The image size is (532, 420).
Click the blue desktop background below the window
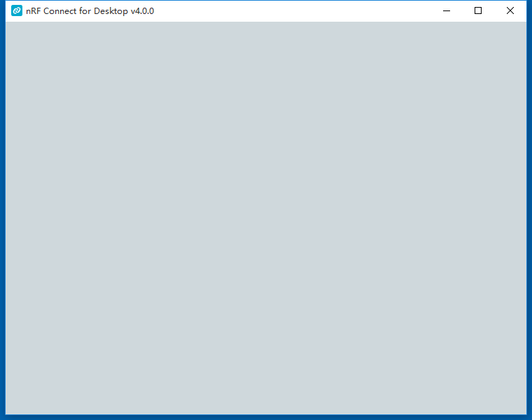[x=266, y=417]
